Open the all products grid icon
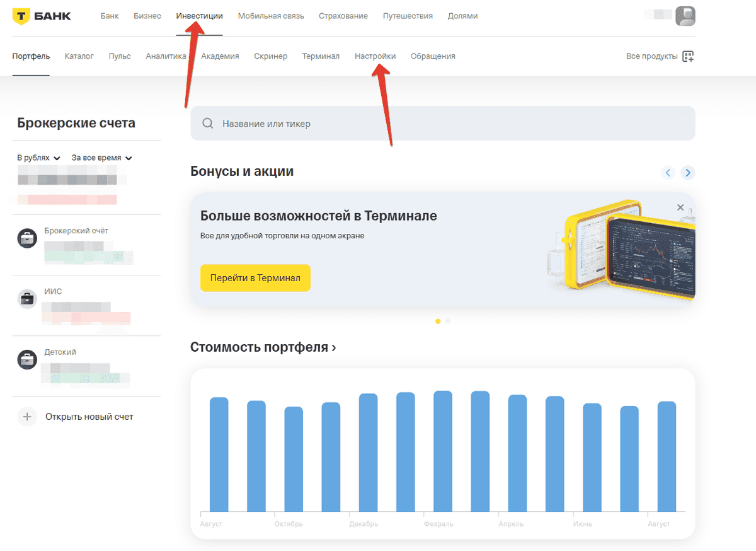756x551 pixels. point(688,57)
